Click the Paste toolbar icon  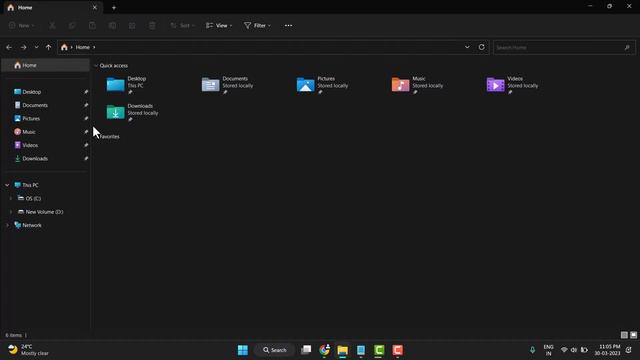point(92,25)
